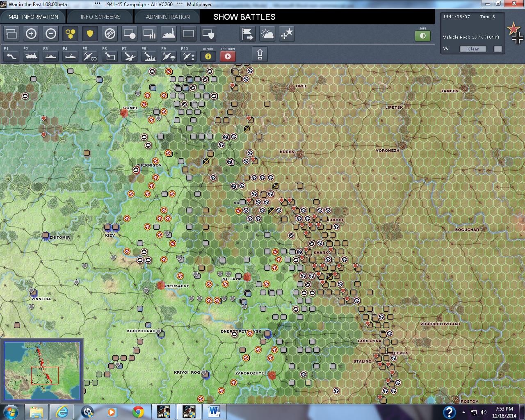The image size is (525, 420).
Task: Select the F5 air transfer mission icon
Action: pos(90,56)
